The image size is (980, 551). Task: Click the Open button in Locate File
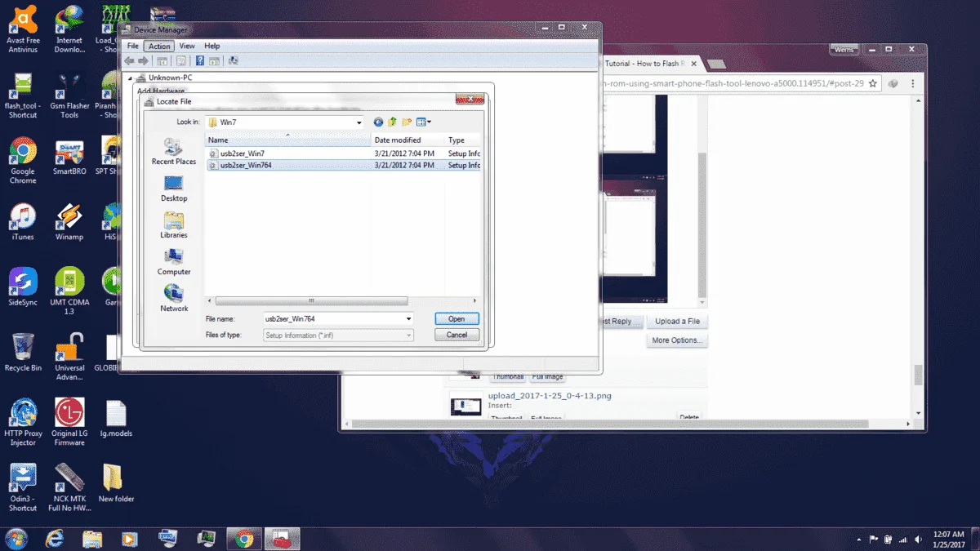pyautogui.click(x=457, y=319)
